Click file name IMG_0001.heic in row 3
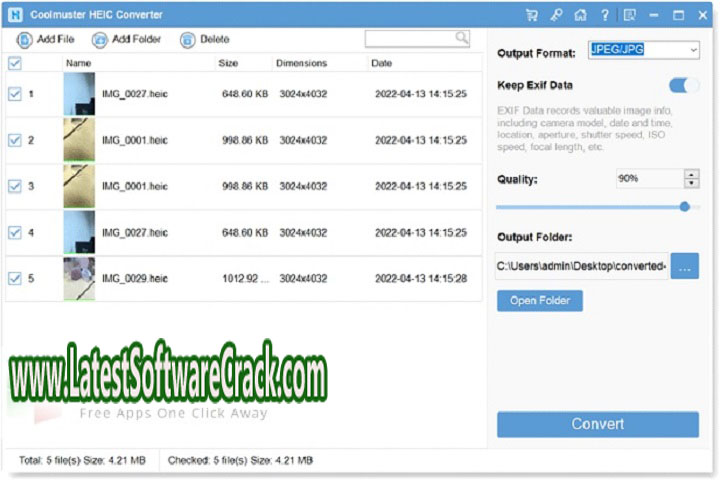Screen dimensions: 720x480 pyautogui.click(x=135, y=186)
